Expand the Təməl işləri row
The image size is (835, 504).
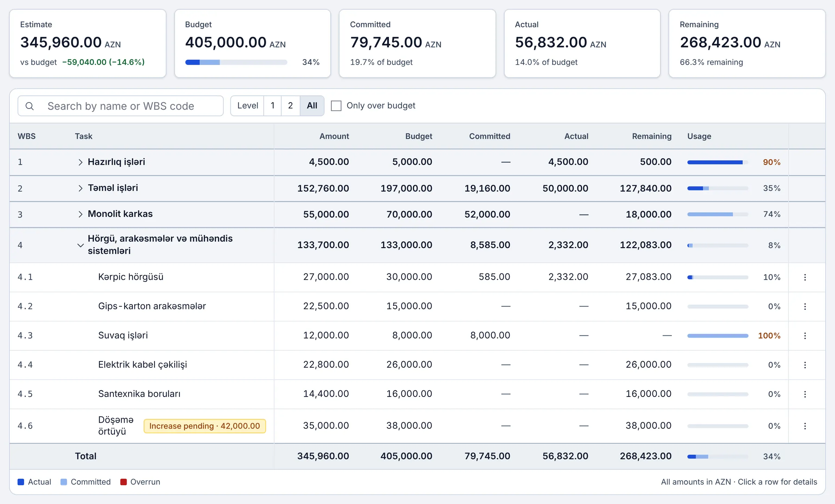coord(80,188)
